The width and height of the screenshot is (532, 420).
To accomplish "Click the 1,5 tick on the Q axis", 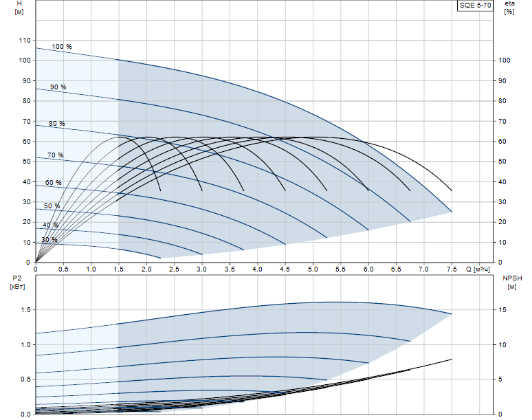I will (x=118, y=269).
